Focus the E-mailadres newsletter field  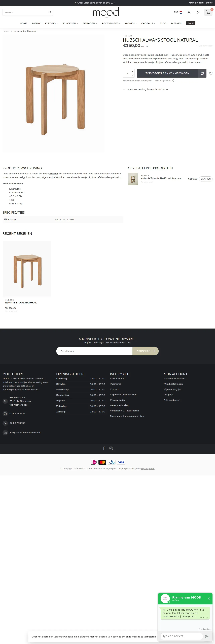click(x=94, y=351)
